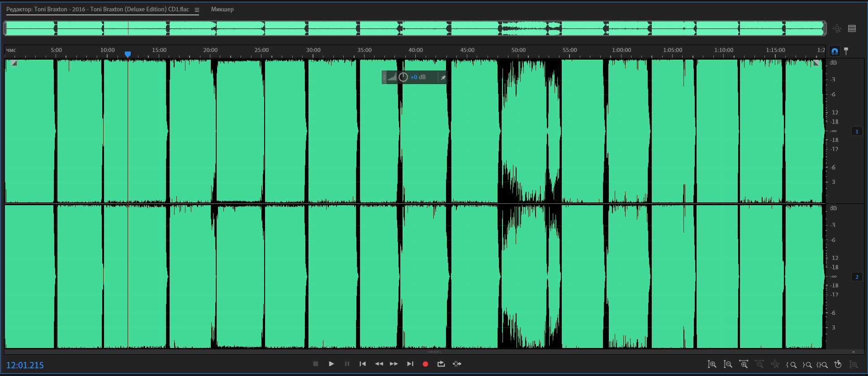Screen dimensions: 868x376
Task: Switch to the Микшер tab
Action: (x=222, y=9)
